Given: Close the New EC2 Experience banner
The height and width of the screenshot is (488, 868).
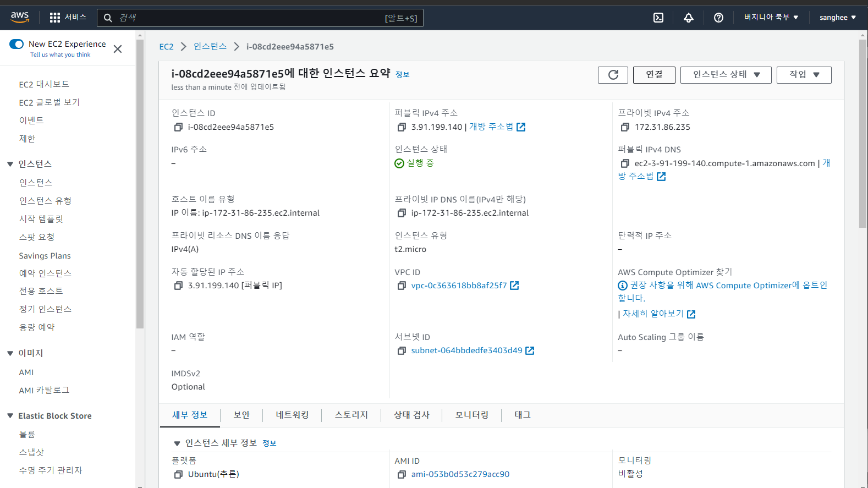Looking at the screenshot, I should (x=118, y=49).
